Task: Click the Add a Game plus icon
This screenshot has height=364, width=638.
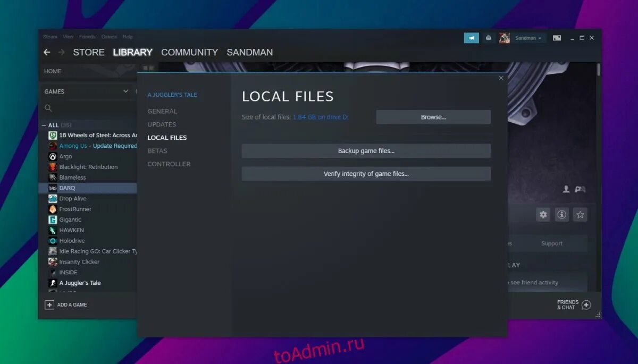Action: tap(49, 305)
